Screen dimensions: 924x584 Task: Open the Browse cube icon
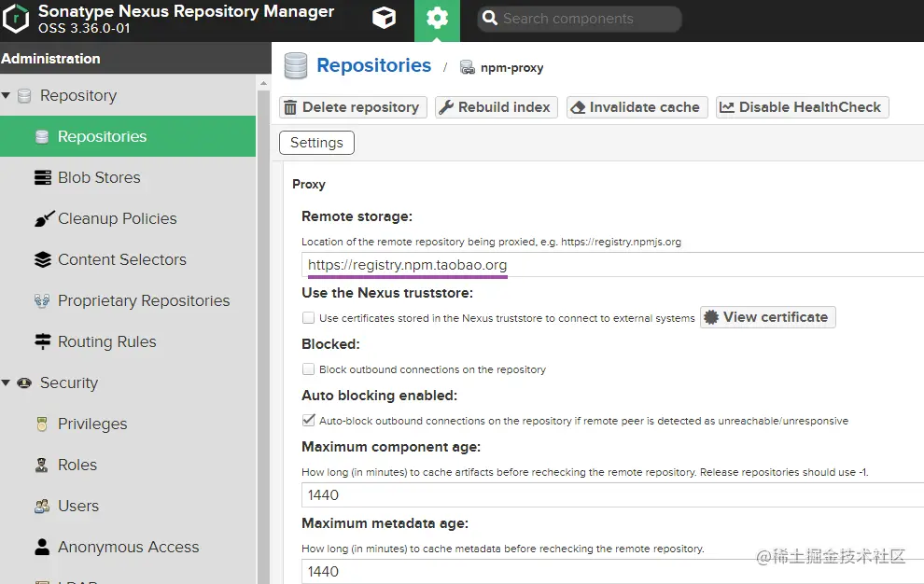coord(384,19)
